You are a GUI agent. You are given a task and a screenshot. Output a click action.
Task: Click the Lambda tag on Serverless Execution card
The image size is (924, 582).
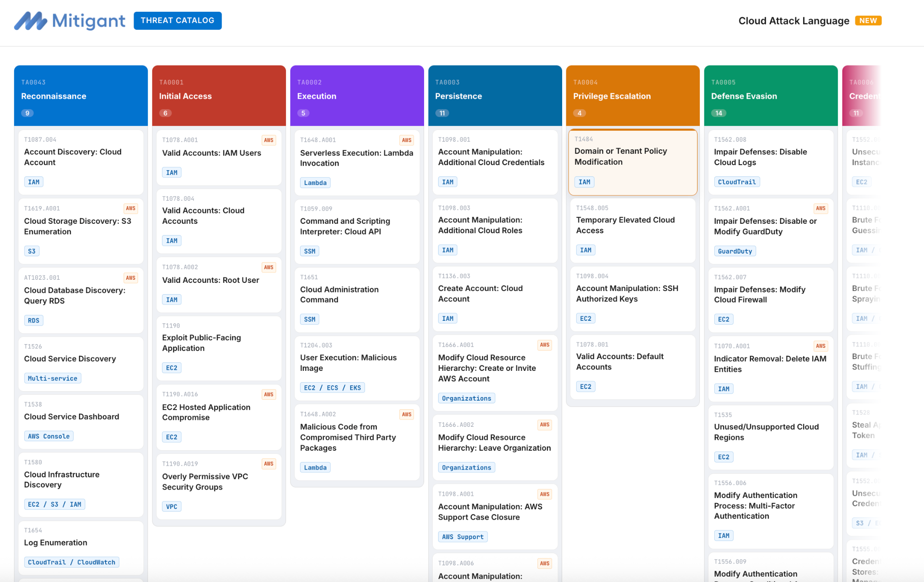pos(315,183)
